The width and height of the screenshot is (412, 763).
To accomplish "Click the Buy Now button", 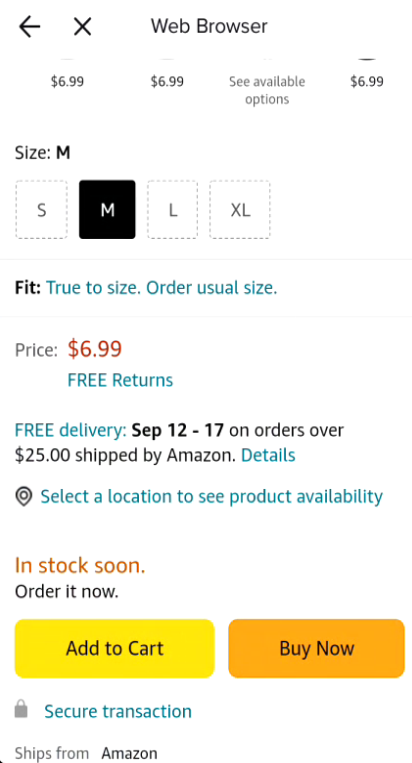I will pyautogui.click(x=317, y=649).
